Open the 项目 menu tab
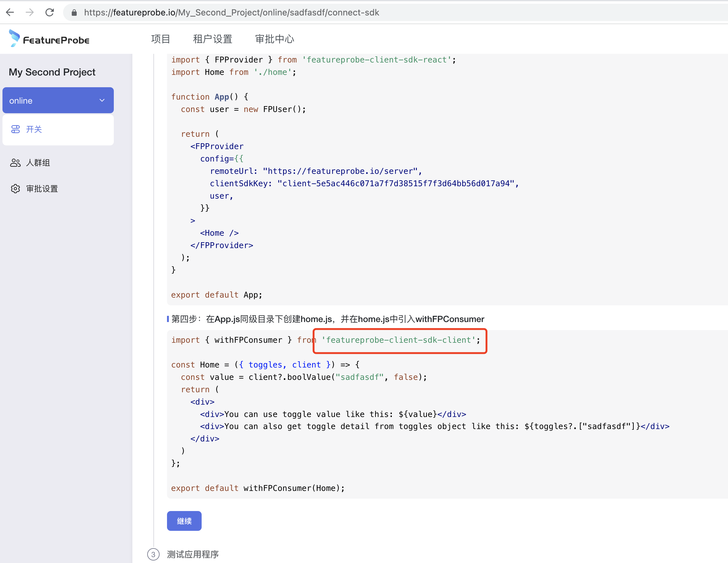This screenshot has height=563, width=728. coord(160,39)
